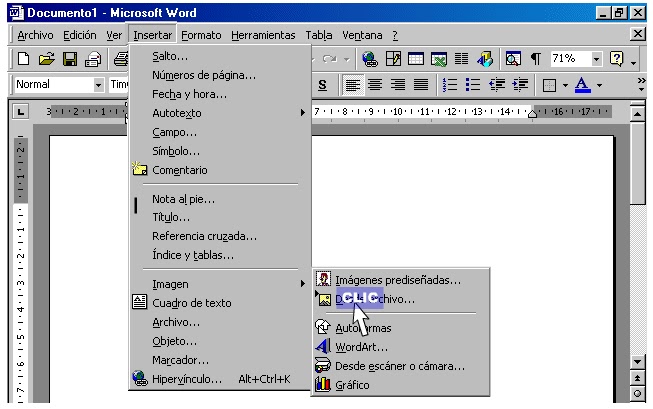Insert an Excel worksheet toolbar icon

[439, 59]
